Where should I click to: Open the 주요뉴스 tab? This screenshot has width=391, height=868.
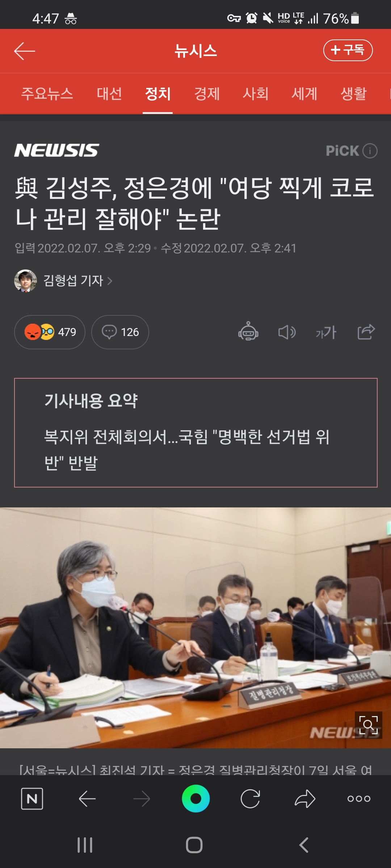47,94
